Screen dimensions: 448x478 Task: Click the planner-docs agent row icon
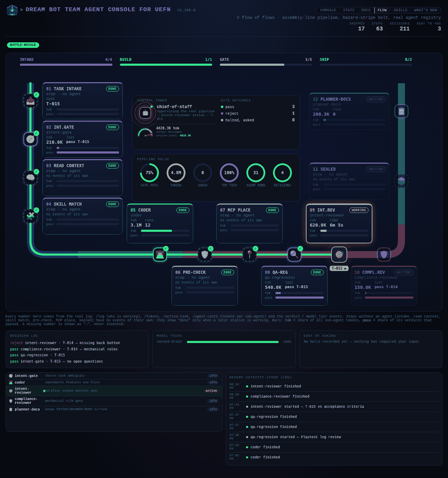point(11,409)
